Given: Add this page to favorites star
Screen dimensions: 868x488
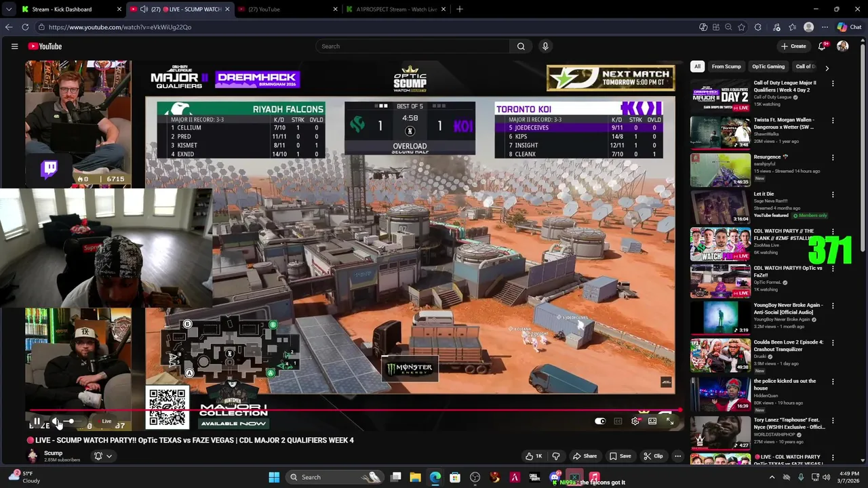Looking at the screenshot, I should [x=741, y=27].
